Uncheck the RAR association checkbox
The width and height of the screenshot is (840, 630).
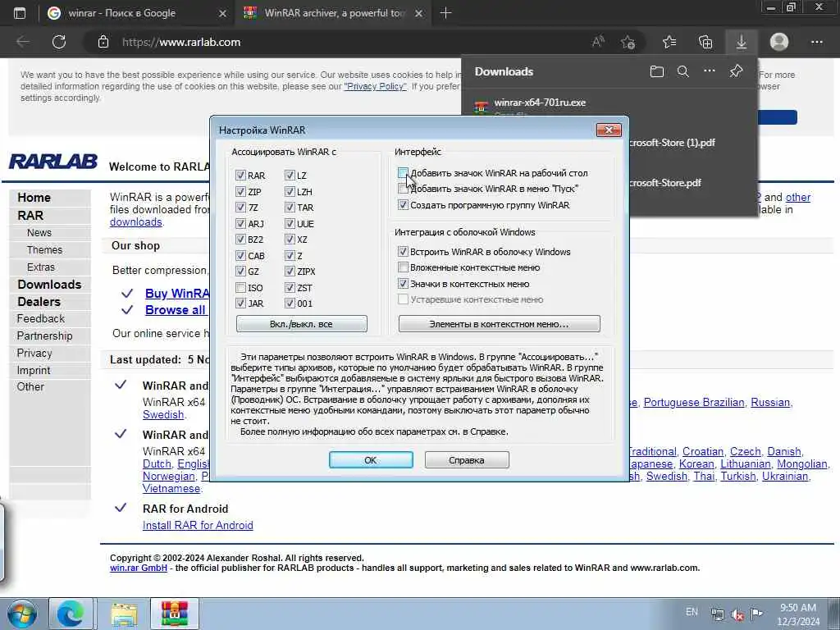click(240, 176)
